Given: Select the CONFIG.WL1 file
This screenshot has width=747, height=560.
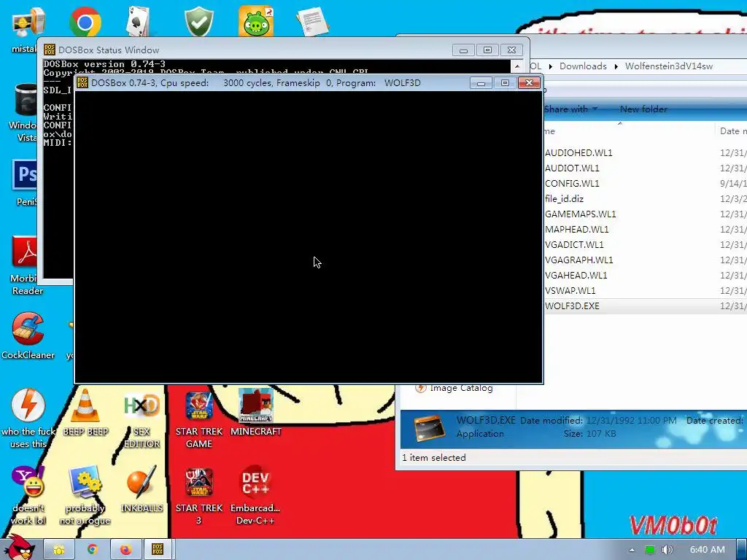Looking at the screenshot, I should 572,183.
